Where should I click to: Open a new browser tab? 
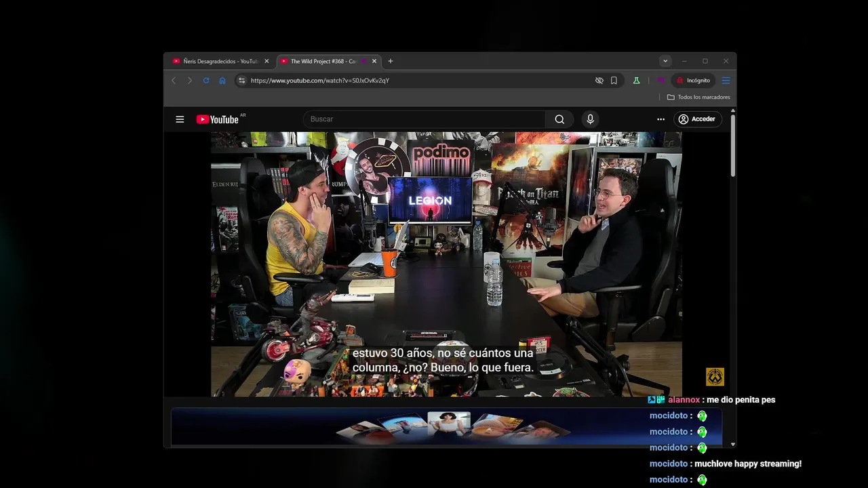[390, 61]
